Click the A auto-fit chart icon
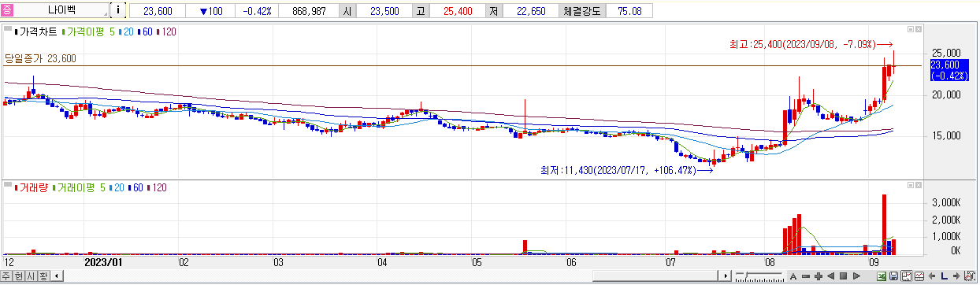This screenshot has height=285, width=980. (793, 276)
